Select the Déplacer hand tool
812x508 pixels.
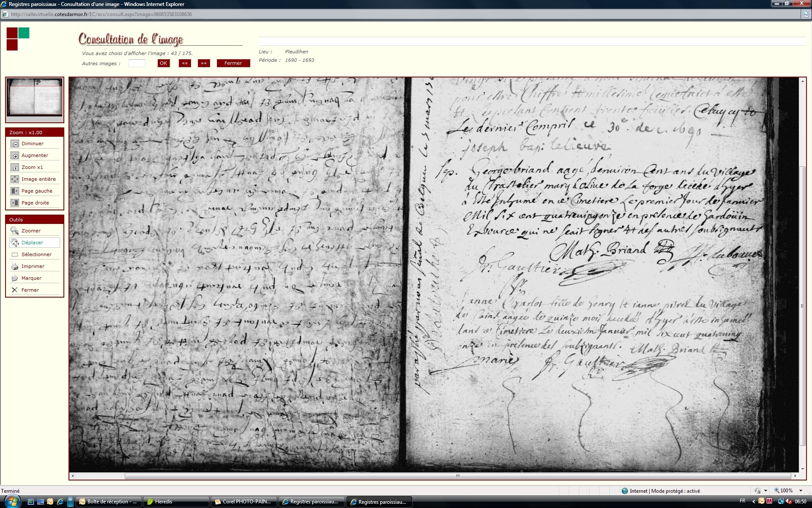[x=15, y=243]
